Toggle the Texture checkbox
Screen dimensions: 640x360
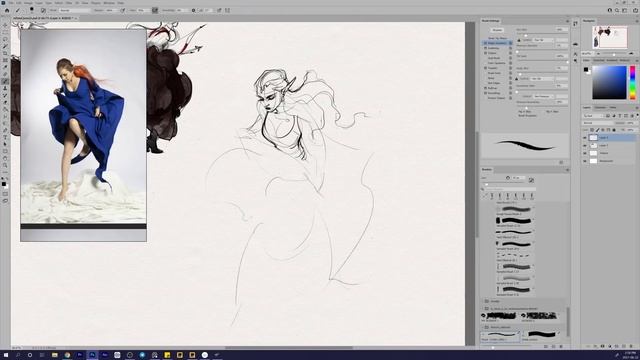pyautogui.click(x=486, y=53)
